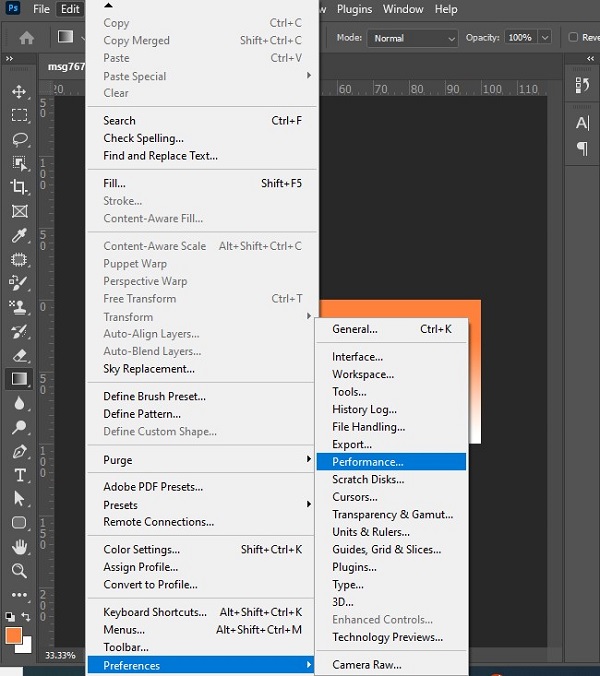Expand the Purge submenu
The height and width of the screenshot is (676, 600).
(309, 459)
